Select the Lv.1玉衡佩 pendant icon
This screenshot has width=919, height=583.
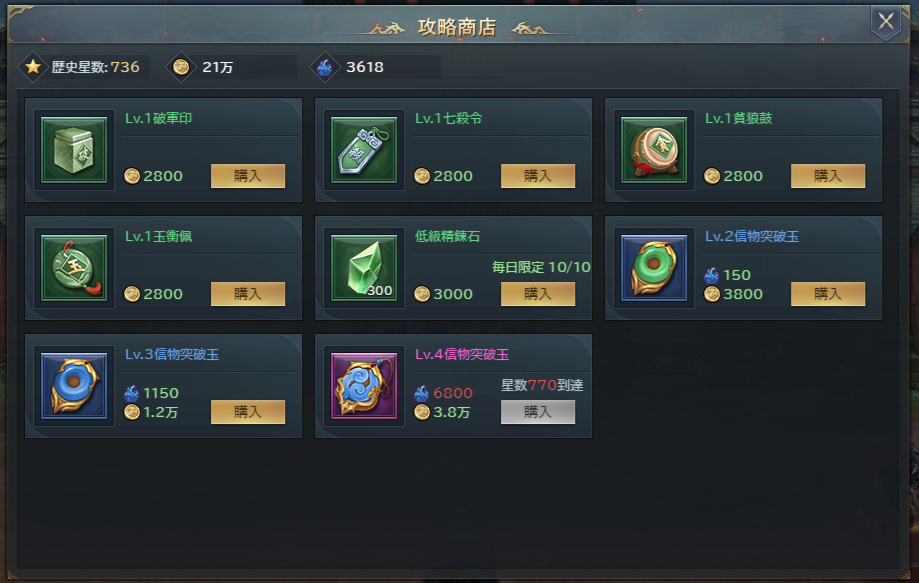[x=74, y=268]
